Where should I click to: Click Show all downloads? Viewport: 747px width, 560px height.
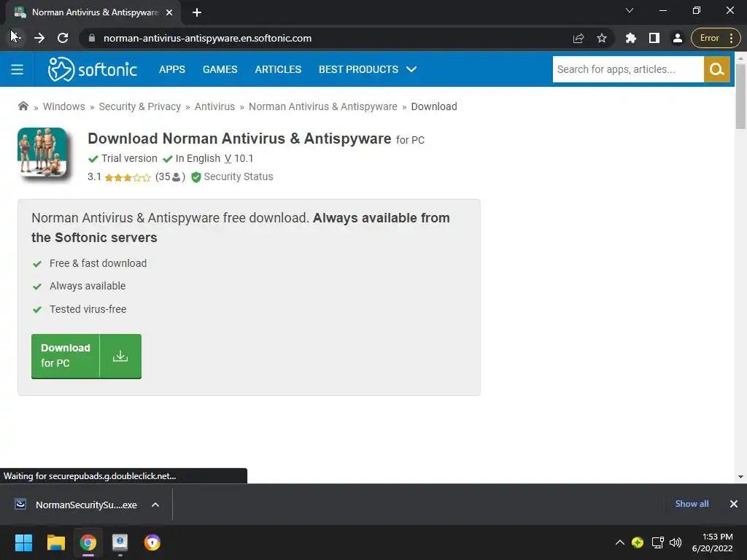(x=692, y=504)
